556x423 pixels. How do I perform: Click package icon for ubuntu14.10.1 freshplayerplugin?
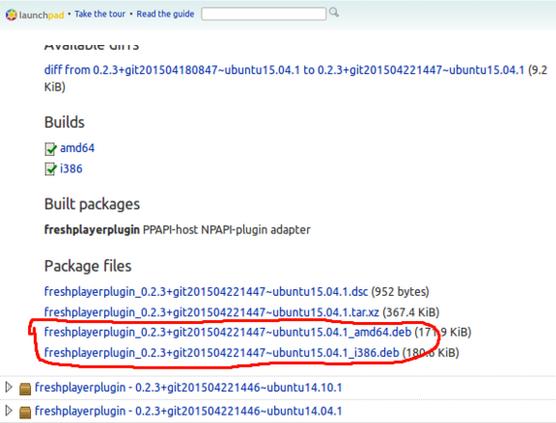click(x=25, y=389)
